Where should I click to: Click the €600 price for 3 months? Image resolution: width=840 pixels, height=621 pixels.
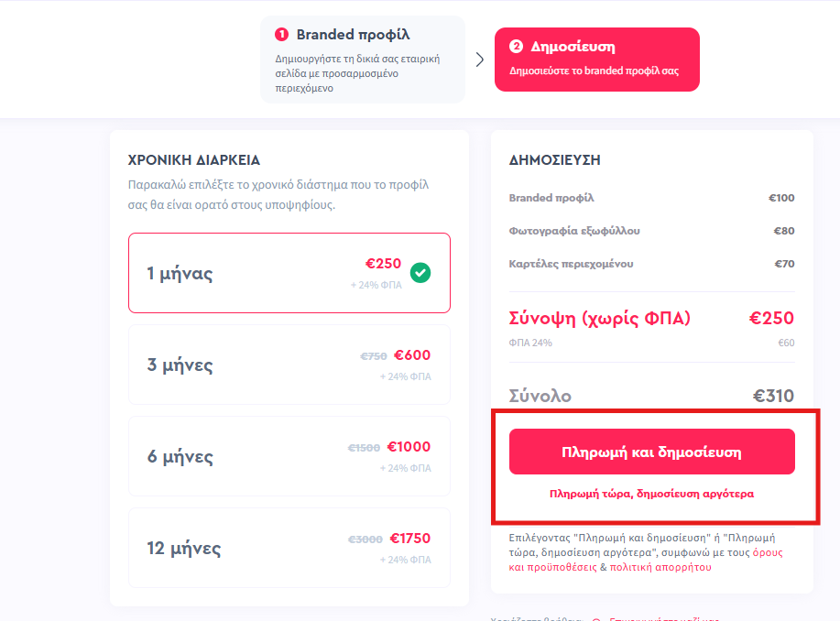pos(412,355)
